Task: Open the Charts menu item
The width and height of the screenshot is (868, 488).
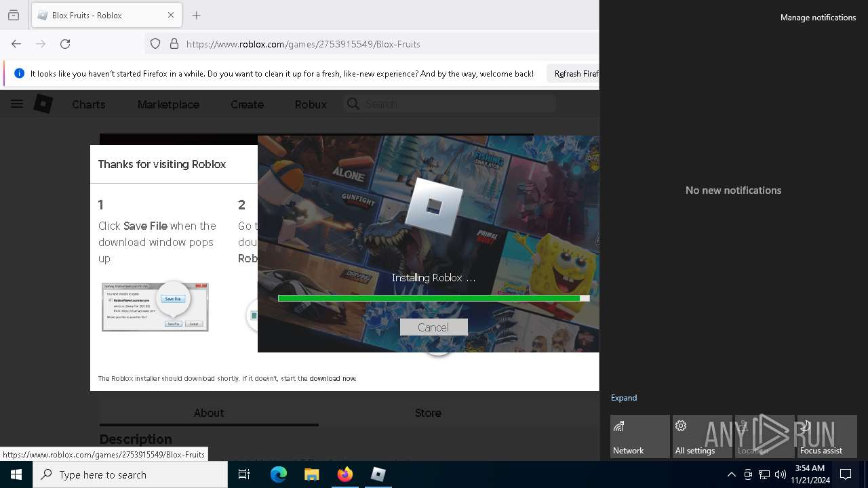Action: coord(89,104)
